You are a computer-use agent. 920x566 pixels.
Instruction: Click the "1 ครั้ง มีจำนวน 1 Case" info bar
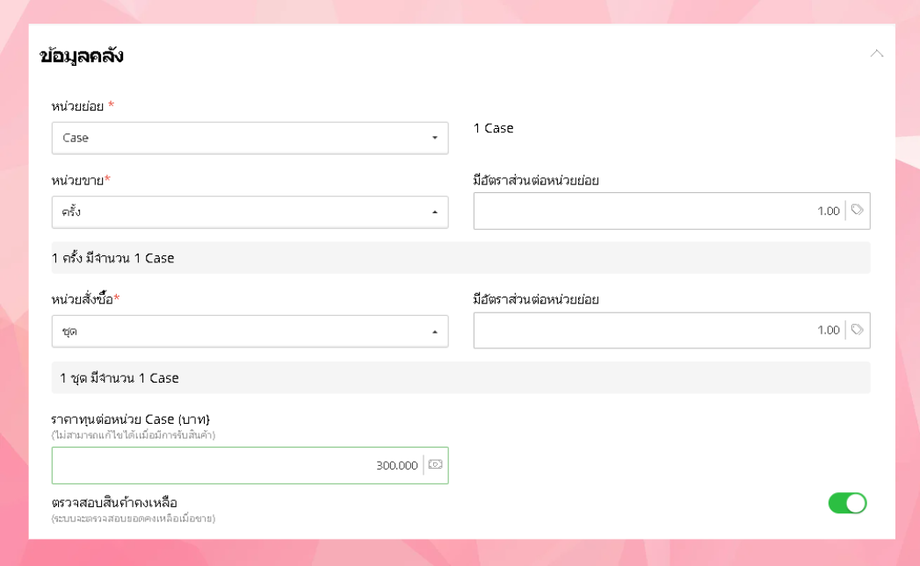point(113,258)
